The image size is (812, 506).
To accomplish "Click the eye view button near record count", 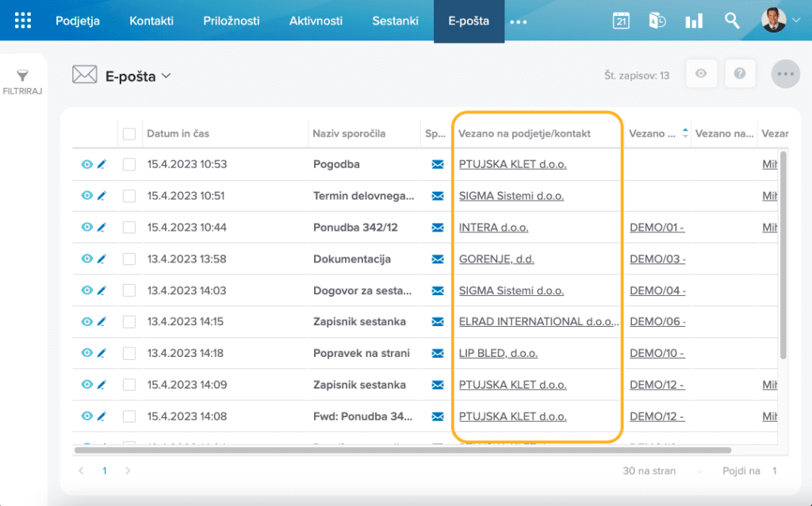I will (701, 74).
